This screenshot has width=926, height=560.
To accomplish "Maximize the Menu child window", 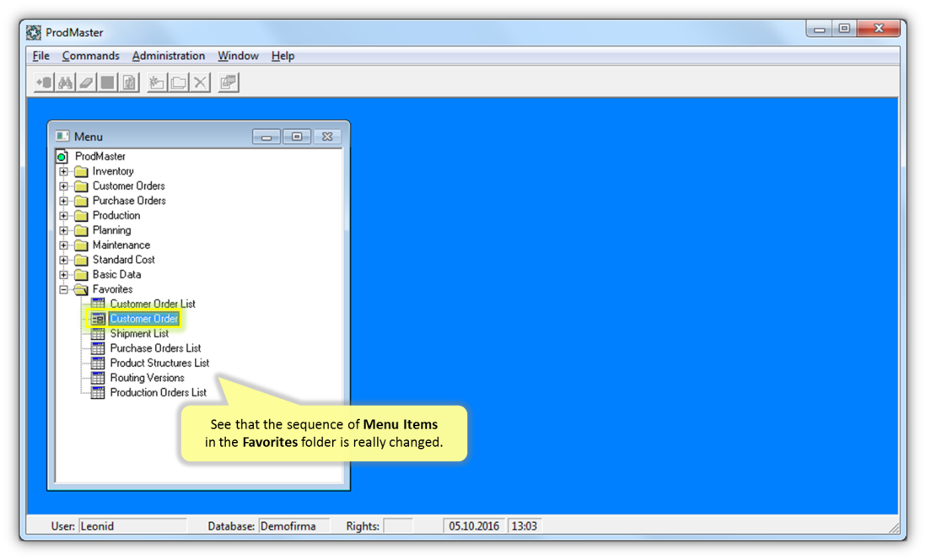I will (x=297, y=137).
